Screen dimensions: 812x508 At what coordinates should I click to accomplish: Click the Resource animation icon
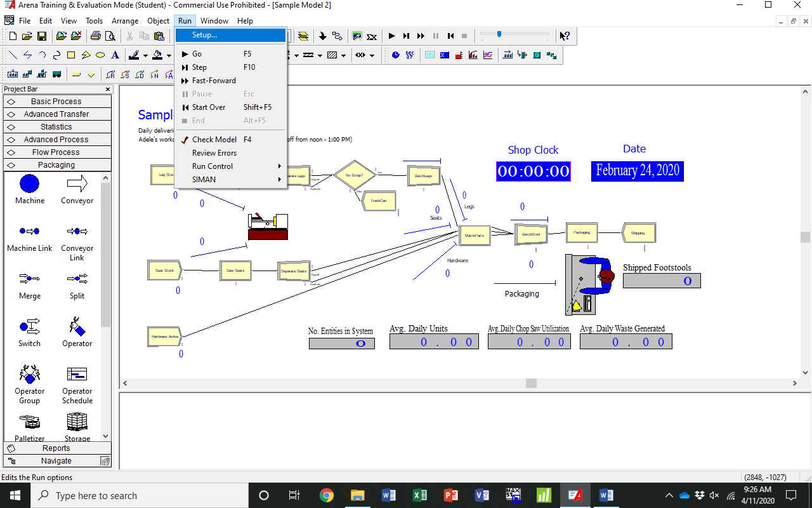[x=523, y=55]
